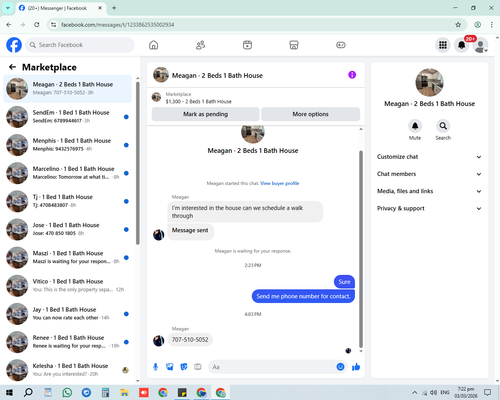Click the back arrow beside Marketplace
The image size is (500, 400).
(12, 67)
